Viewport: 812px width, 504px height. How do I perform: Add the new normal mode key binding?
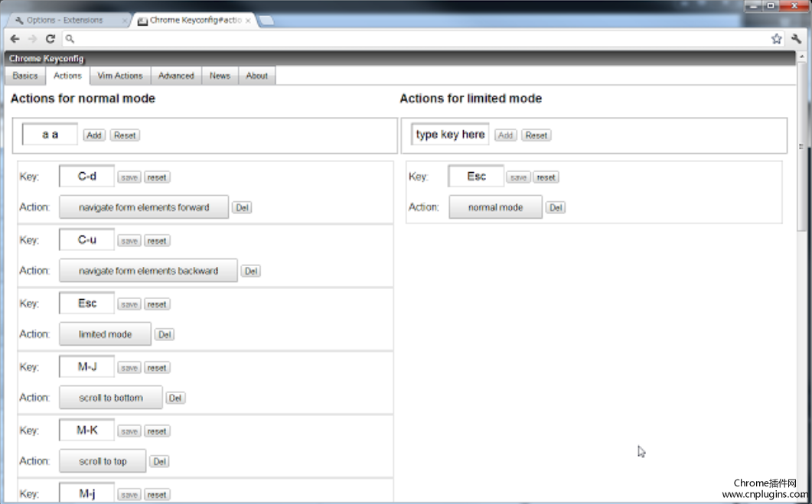[x=93, y=135]
